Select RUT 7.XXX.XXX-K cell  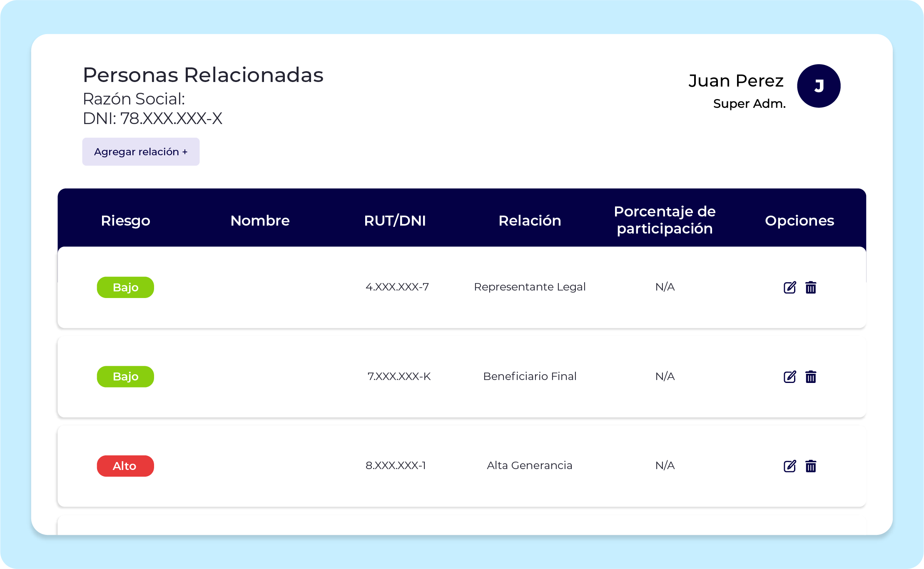(398, 377)
